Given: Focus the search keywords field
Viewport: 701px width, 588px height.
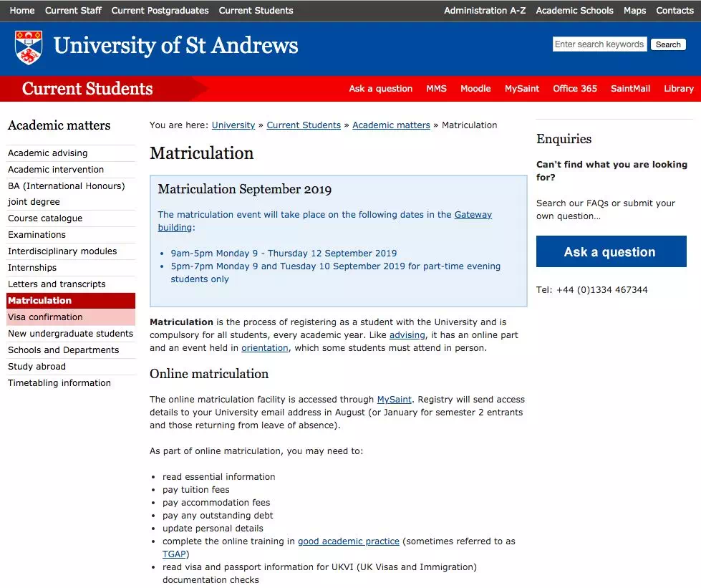Looking at the screenshot, I should 599,44.
